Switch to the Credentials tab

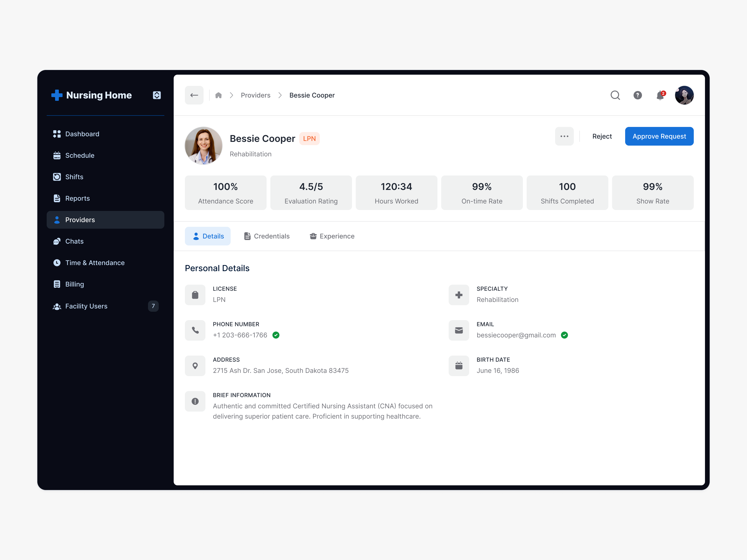pos(267,236)
